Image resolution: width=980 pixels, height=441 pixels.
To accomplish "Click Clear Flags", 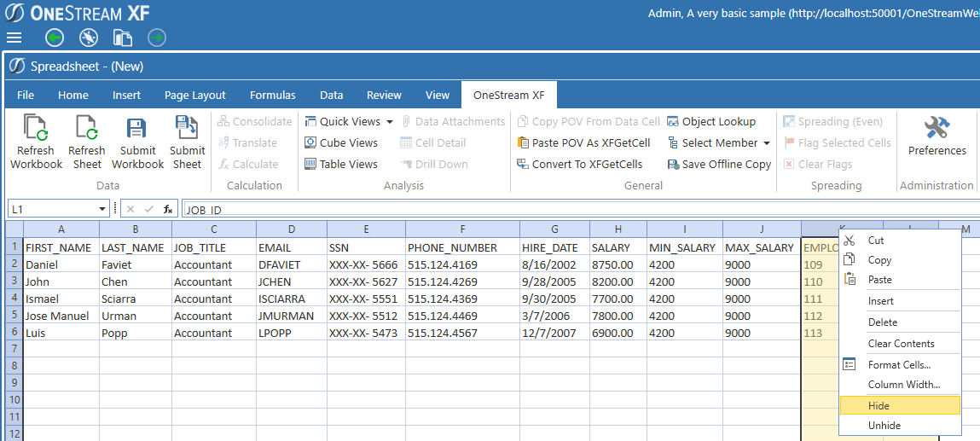I will click(x=817, y=165).
